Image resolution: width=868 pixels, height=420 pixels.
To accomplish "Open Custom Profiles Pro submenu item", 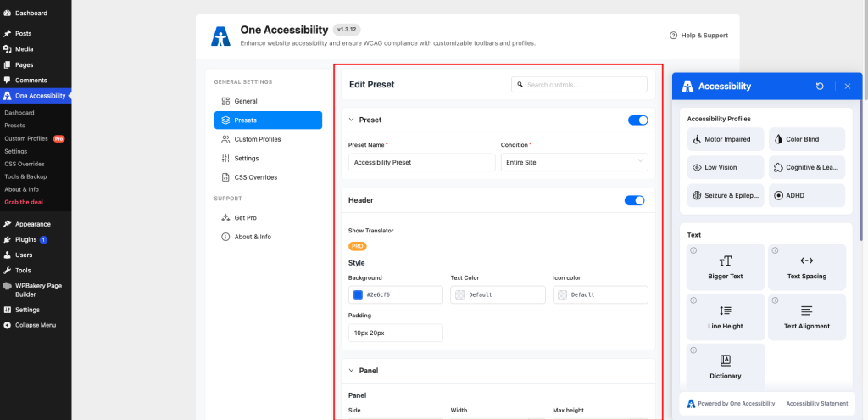I will pyautogui.click(x=34, y=138).
